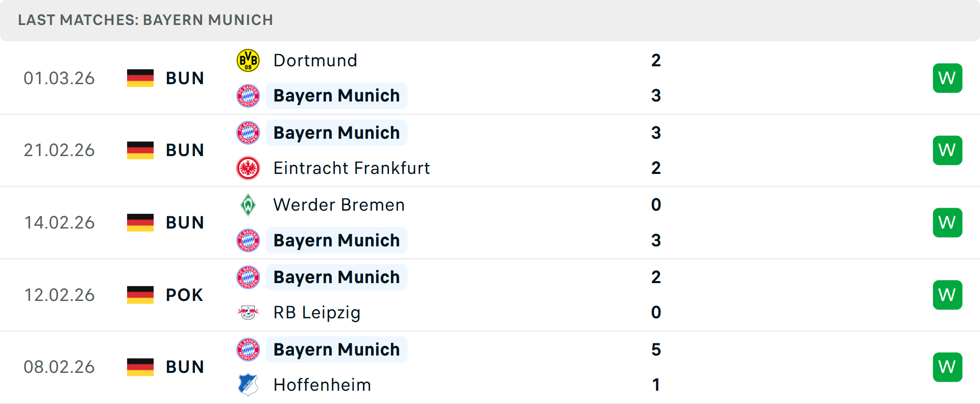This screenshot has width=980, height=404.
Task: Click the Hoffenheim club badge
Action: [x=248, y=385]
